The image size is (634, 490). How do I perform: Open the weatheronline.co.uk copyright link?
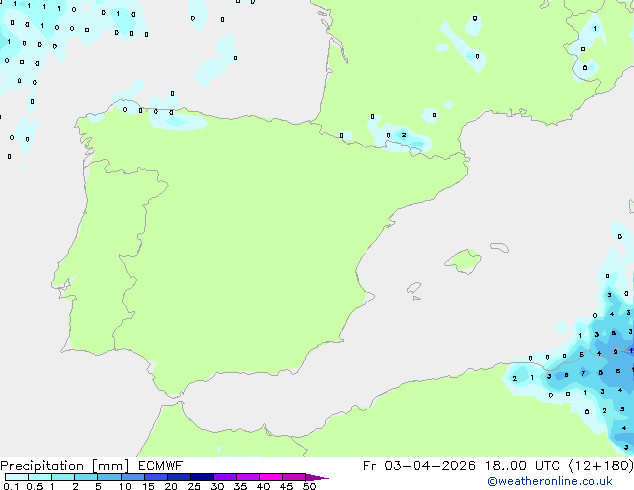click(550, 481)
